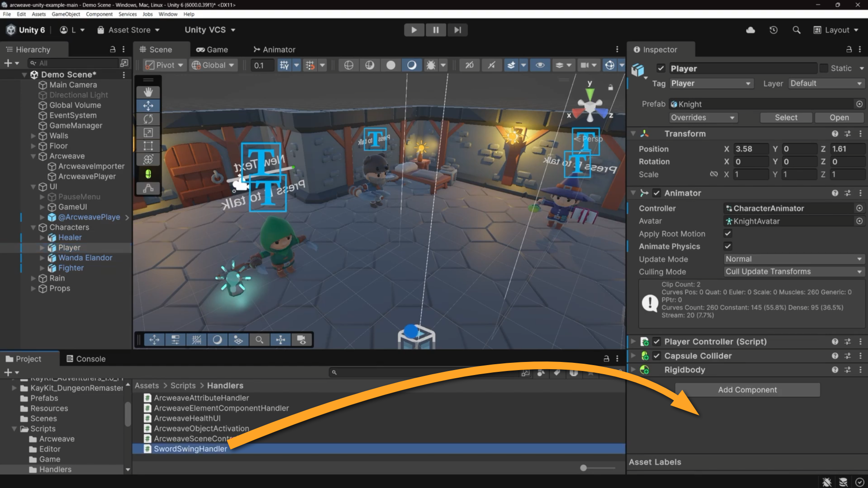This screenshot has width=868, height=488.
Task: Select the Rect transform tool
Action: 148,146
